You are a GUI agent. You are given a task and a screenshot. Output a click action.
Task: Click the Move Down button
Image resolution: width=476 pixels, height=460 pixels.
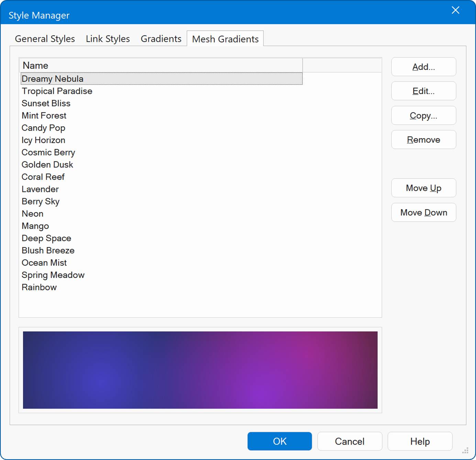pyautogui.click(x=423, y=213)
